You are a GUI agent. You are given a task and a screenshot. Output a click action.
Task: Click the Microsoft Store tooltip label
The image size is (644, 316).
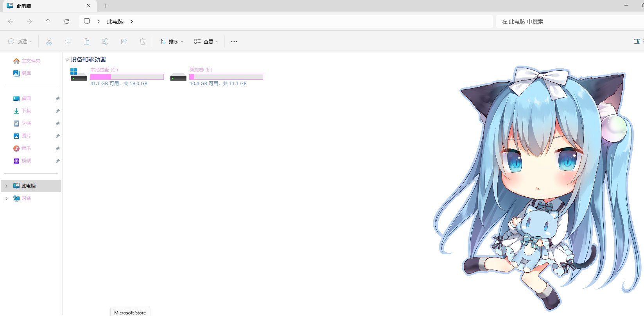[x=130, y=312]
